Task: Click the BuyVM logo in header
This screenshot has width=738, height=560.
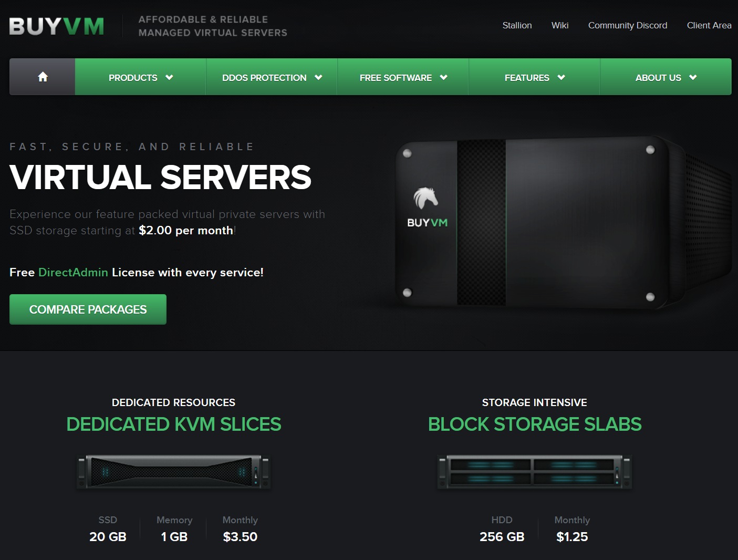Action: coord(57,26)
